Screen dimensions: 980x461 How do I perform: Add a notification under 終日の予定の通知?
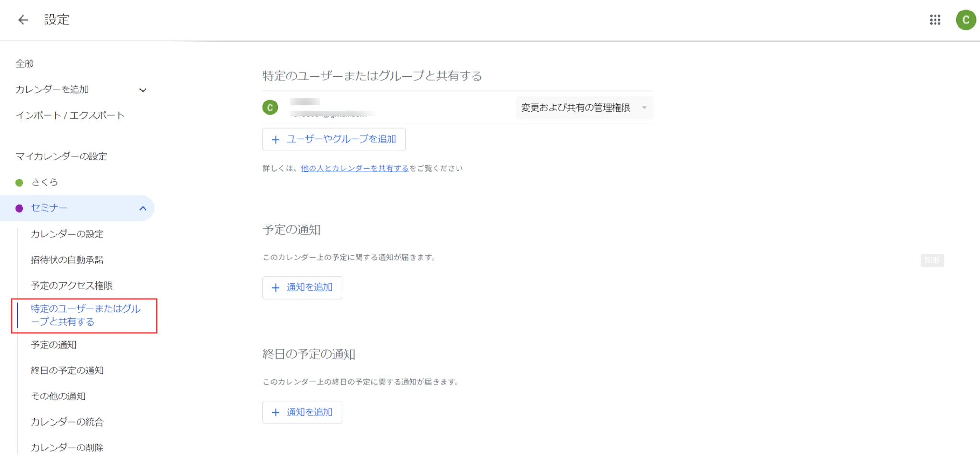(302, 412)
